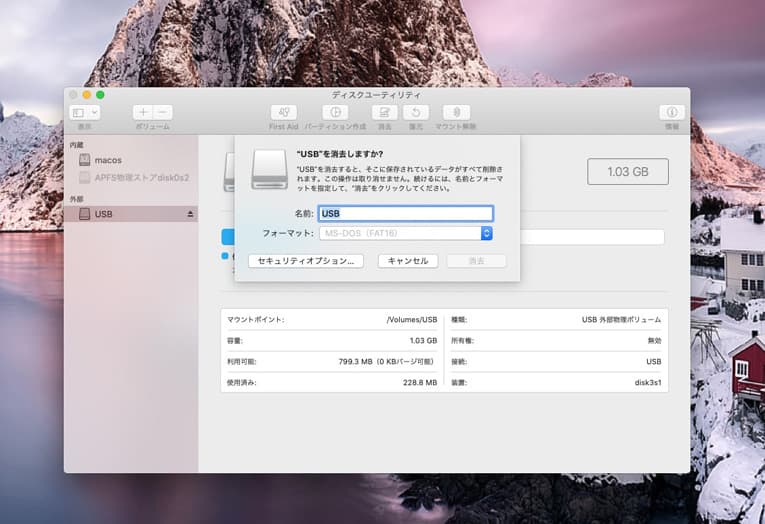Click the security options (セキュリティオプション) button
This screenshot has width=765, height=524.
pos(305,261)
